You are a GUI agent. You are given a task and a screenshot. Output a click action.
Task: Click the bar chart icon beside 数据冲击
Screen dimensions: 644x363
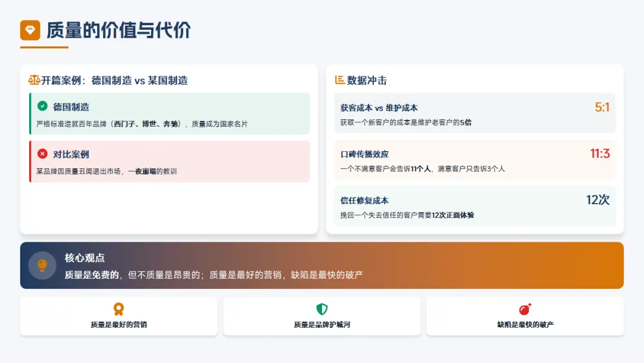click(x=340, y=80)
